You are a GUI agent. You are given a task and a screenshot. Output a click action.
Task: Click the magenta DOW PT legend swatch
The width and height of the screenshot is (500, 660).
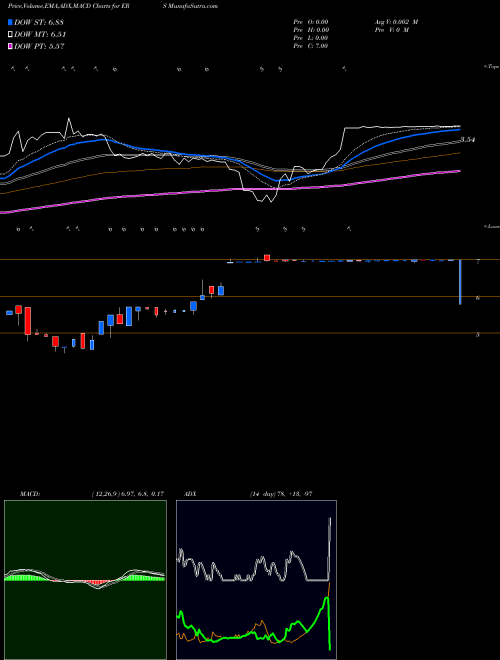coord(11,46)
